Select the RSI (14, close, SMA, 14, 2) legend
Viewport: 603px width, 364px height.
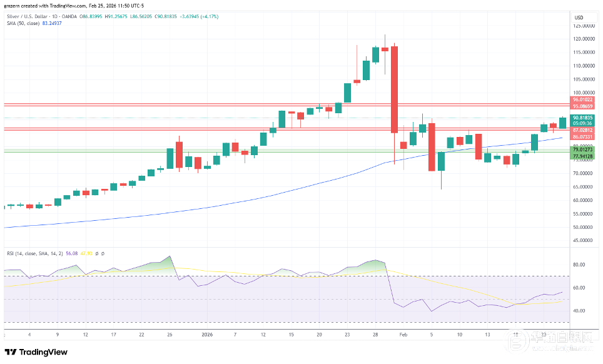(x=35, y=253)
